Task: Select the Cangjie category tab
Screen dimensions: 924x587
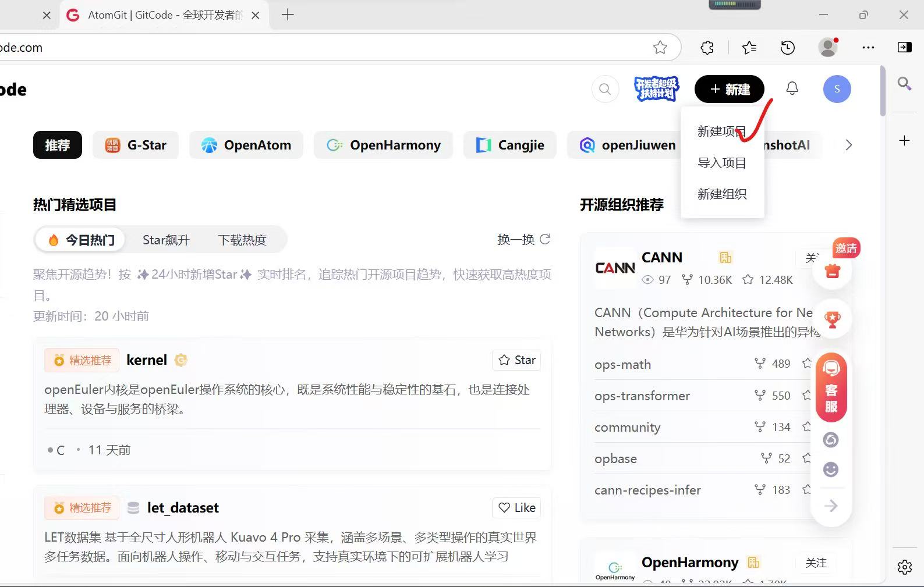Action: [510, 145]
